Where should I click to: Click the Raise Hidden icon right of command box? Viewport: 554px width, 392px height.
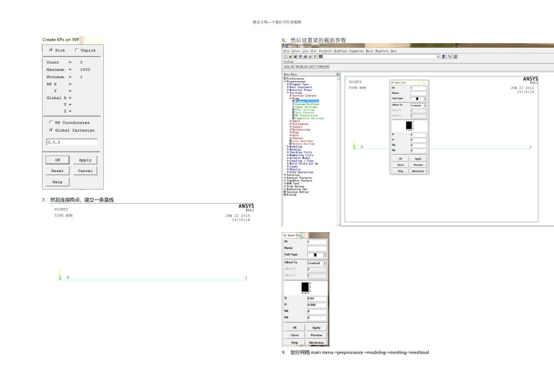click(443, 57)
